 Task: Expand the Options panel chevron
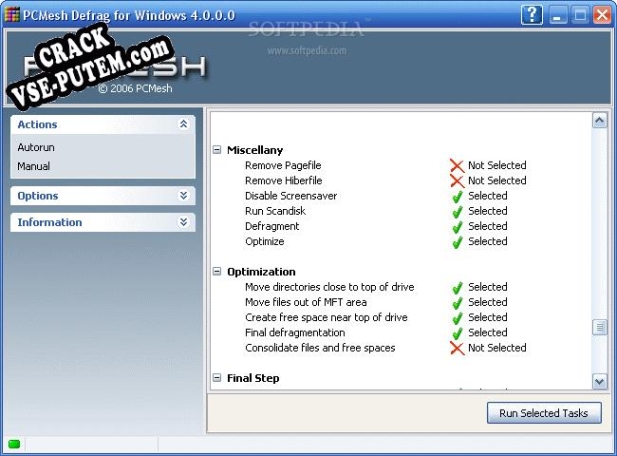click(183, 196)
